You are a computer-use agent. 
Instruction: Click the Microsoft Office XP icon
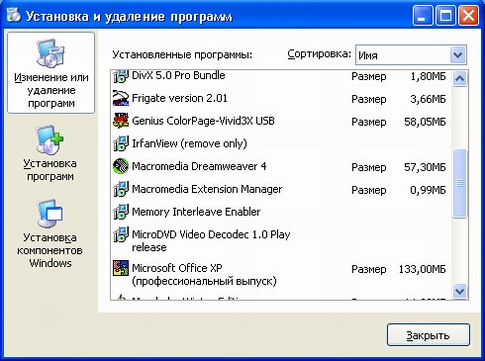click(121, 268)
